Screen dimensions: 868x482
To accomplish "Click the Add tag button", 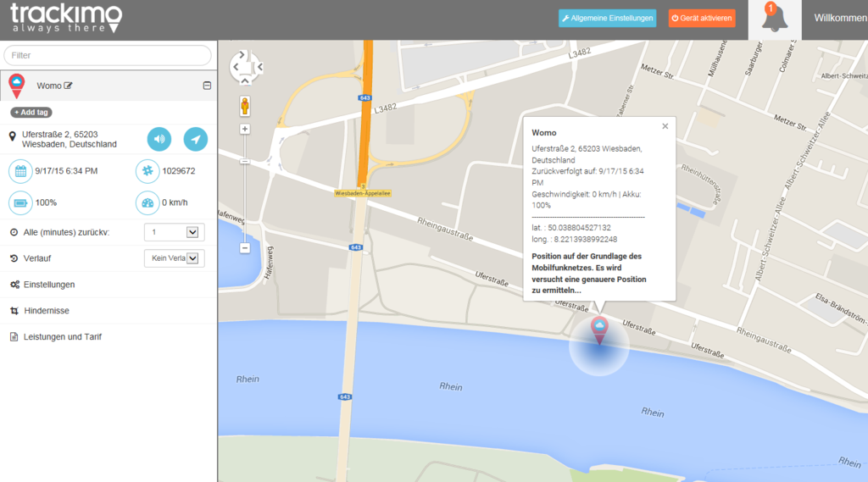I will (31, 112).
